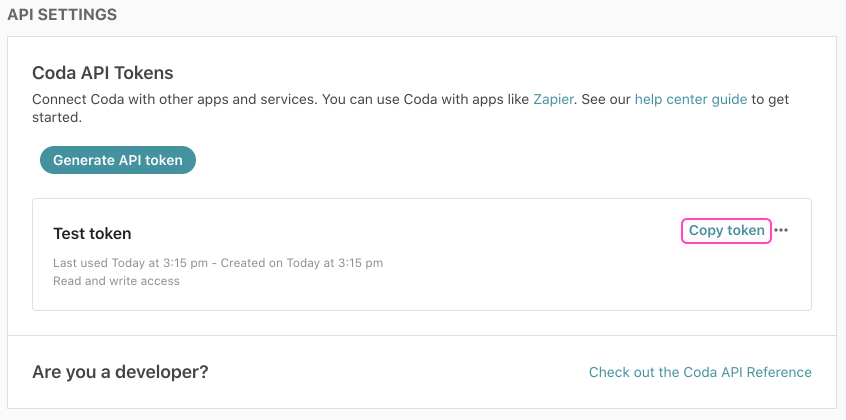
Task: Open the help center guide link
Action: click(691, 100)
